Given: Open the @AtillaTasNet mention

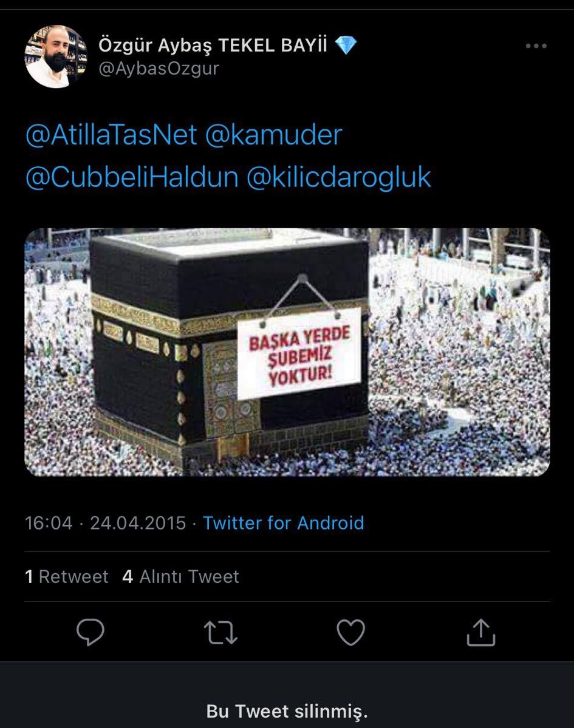Looking at the screenshot, I should coord(111,135).
